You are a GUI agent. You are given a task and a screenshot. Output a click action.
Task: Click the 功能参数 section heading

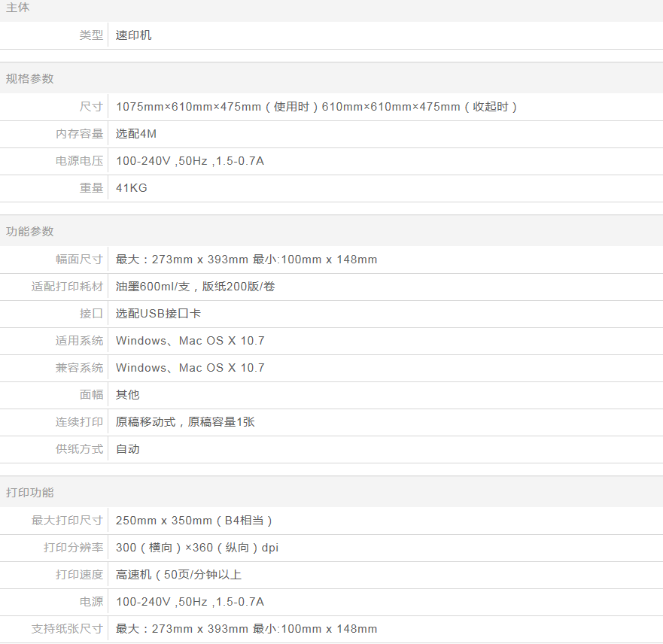pyautogui.click(x=30, y=232)
